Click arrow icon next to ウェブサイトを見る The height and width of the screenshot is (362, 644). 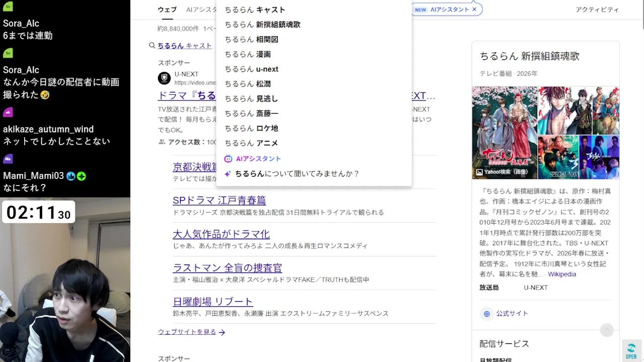[x=222, y=332]
